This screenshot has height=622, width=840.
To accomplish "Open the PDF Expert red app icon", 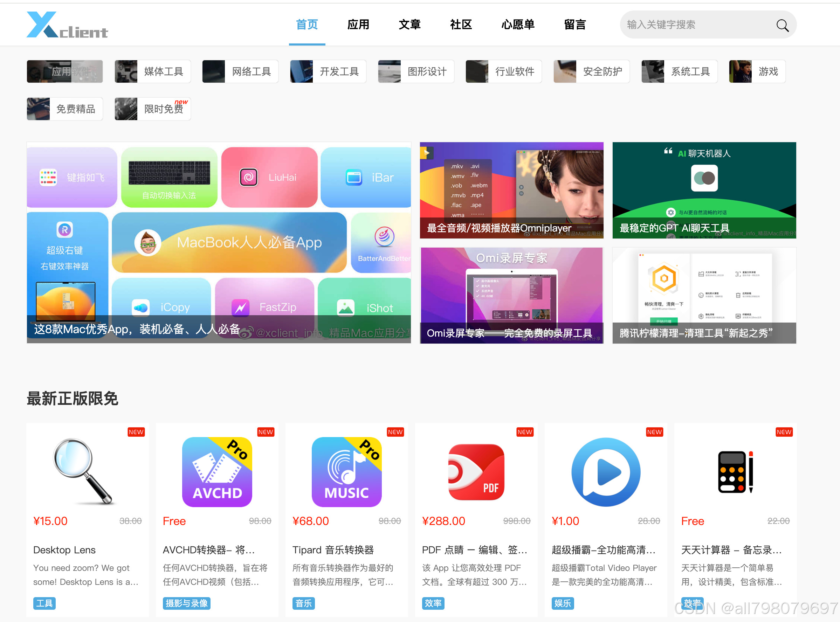I will coord(476,471).
